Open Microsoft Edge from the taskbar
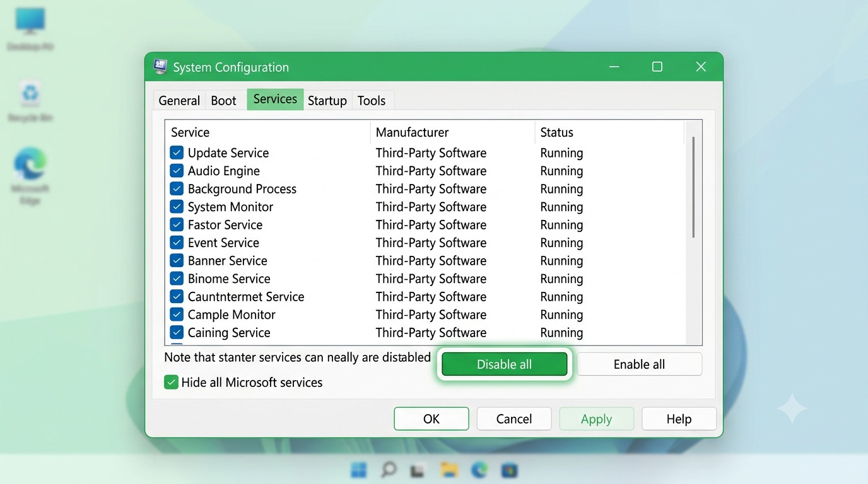This screenshot has height=484, width=868. (x=479, y=470)
